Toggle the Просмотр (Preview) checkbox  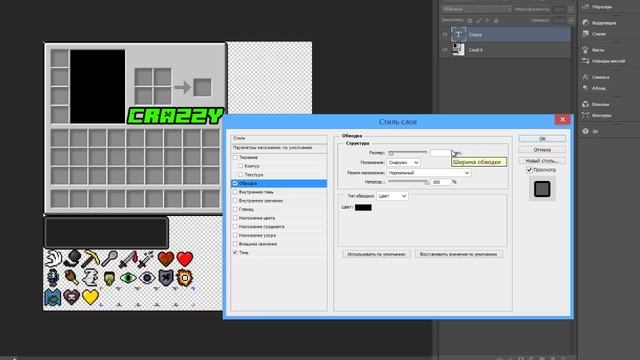[x=529, y=170]
